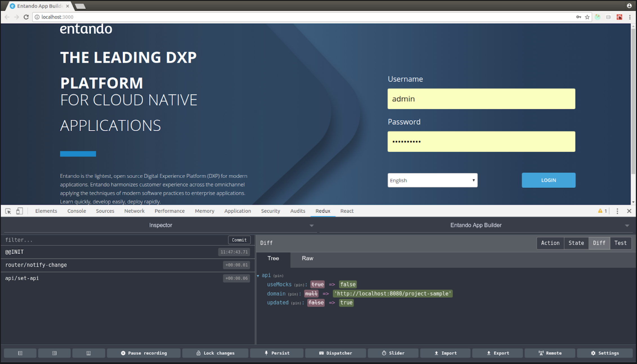Viewport: 637px width, 364px height.
Task: Open the React tab
Action: pos(347,211)
